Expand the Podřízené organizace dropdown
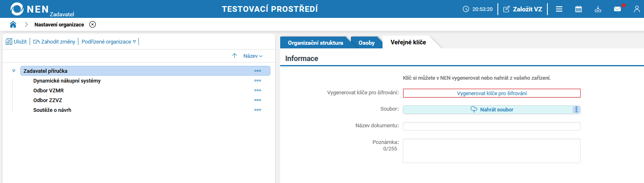This screenshot has height=183, width=644. (x=109, y=41)
